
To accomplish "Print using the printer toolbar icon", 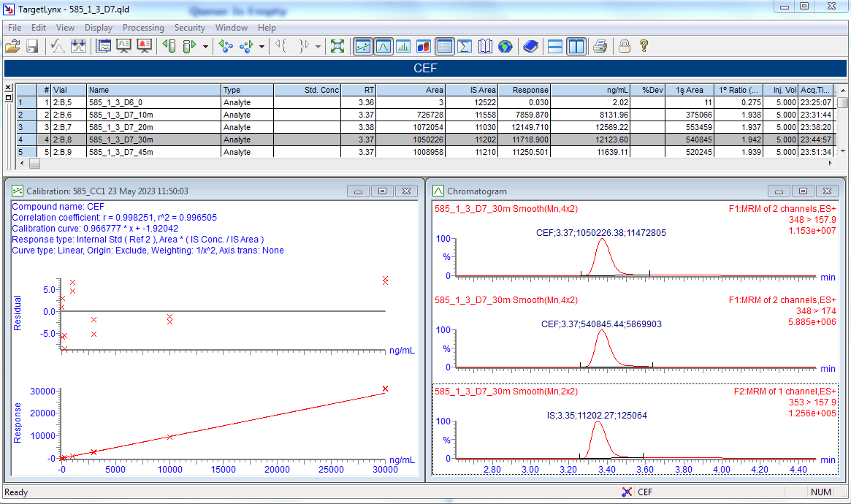I will [x=600, y=47].
